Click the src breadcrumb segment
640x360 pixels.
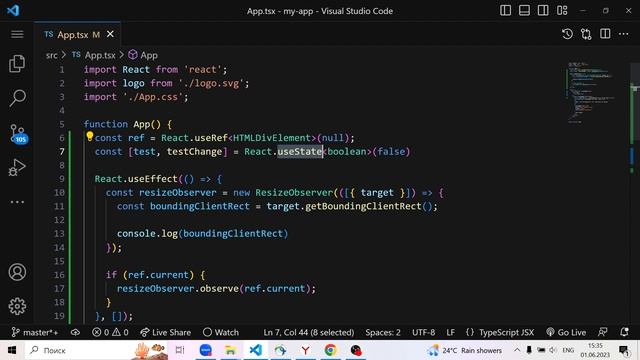[x=51, y=55]
